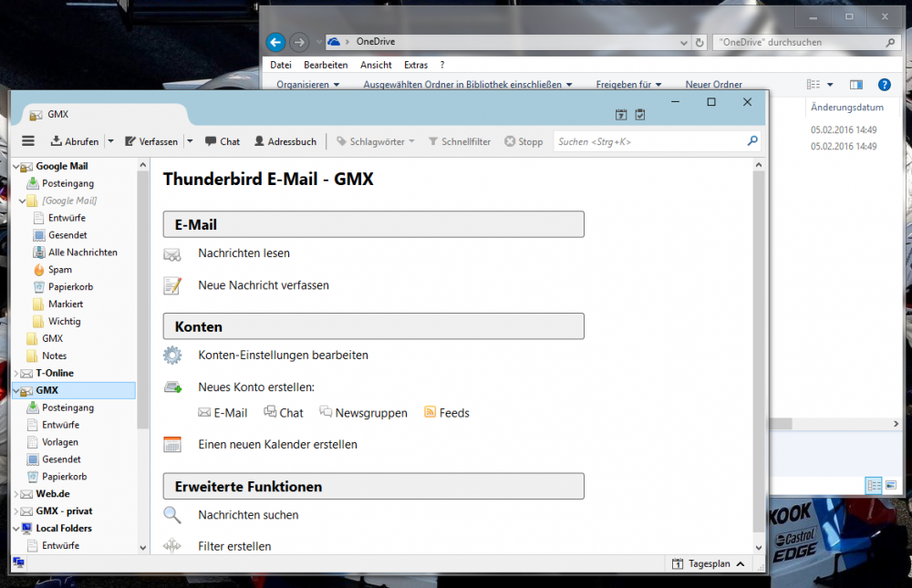Click the content pane vertical scrollbar
Image resolution: width=912 pixels, height=588 pixels.
coord(759,351)
